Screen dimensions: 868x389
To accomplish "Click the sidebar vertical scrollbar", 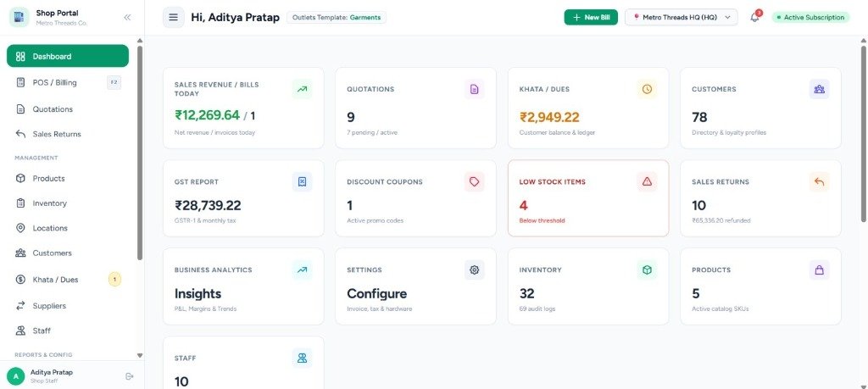I will pos(140,153).
